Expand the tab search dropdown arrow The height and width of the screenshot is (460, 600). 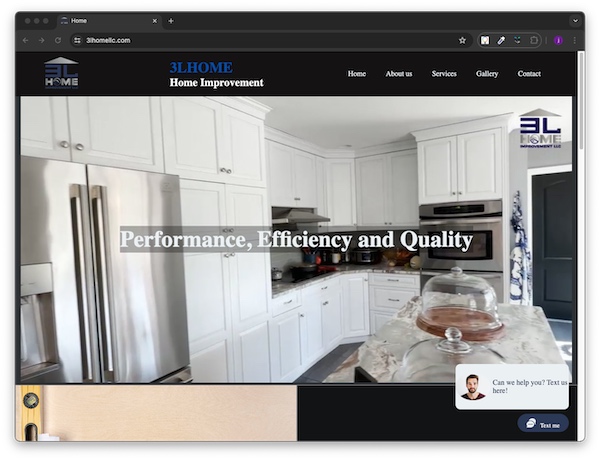[x=575, y=20]
